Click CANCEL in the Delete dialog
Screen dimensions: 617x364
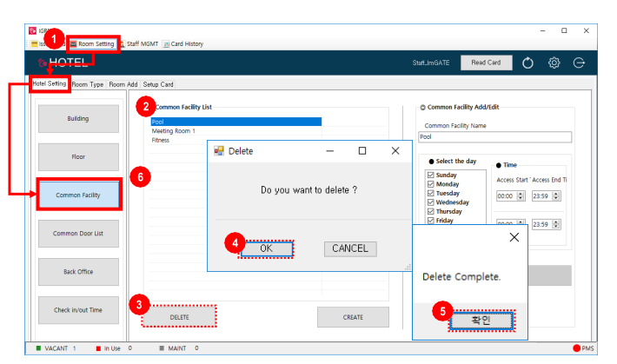coord(350,248)
